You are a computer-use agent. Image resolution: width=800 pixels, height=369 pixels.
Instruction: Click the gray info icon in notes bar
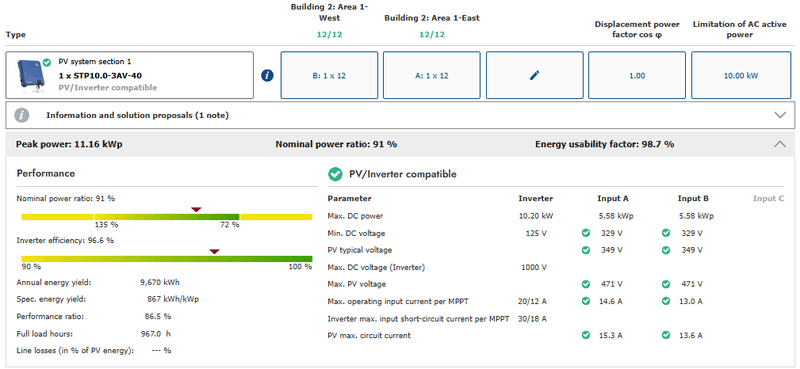(x=21, y=115)
